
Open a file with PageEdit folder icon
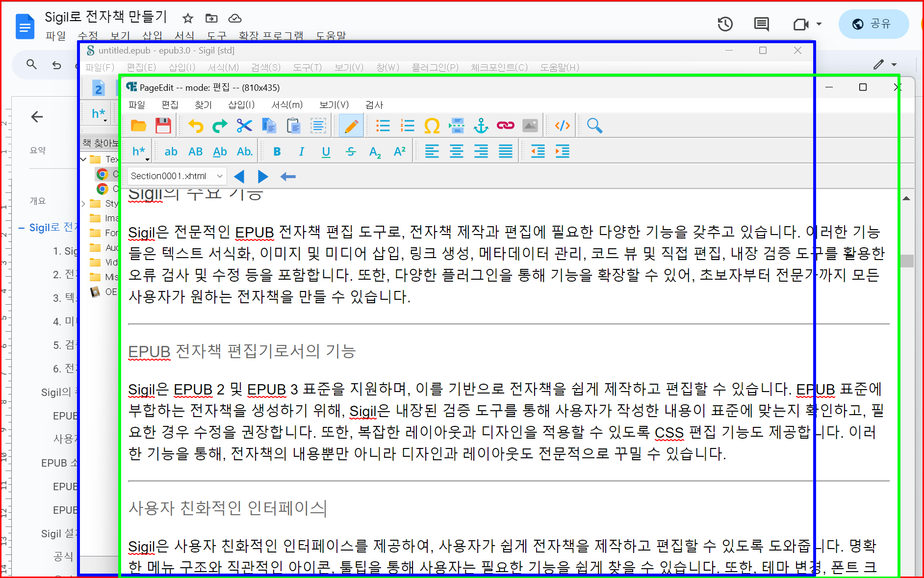coord(139,126)
